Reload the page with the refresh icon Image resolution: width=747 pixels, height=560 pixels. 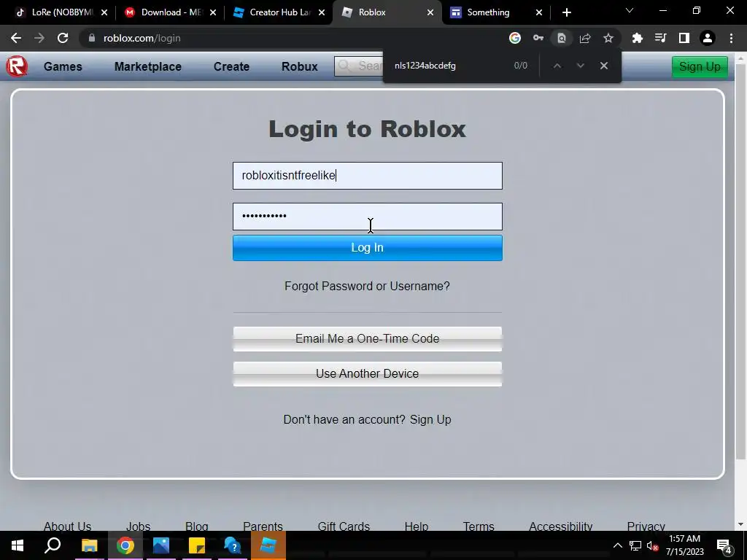click(x=63, y=38)
